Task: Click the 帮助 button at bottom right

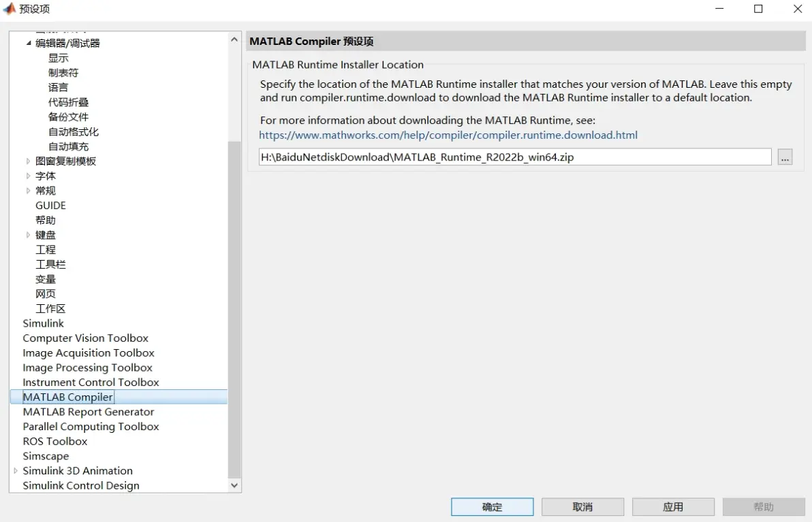Action: (764, 507)
